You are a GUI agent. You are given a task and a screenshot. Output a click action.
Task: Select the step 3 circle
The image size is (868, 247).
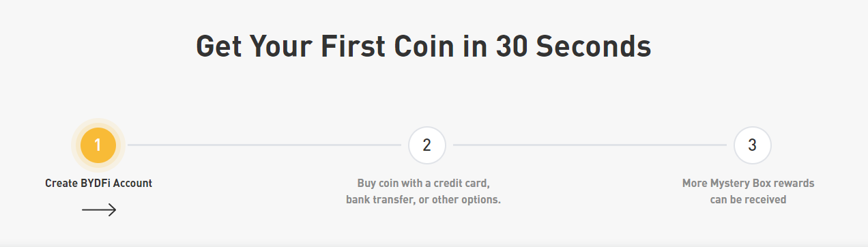753,145
